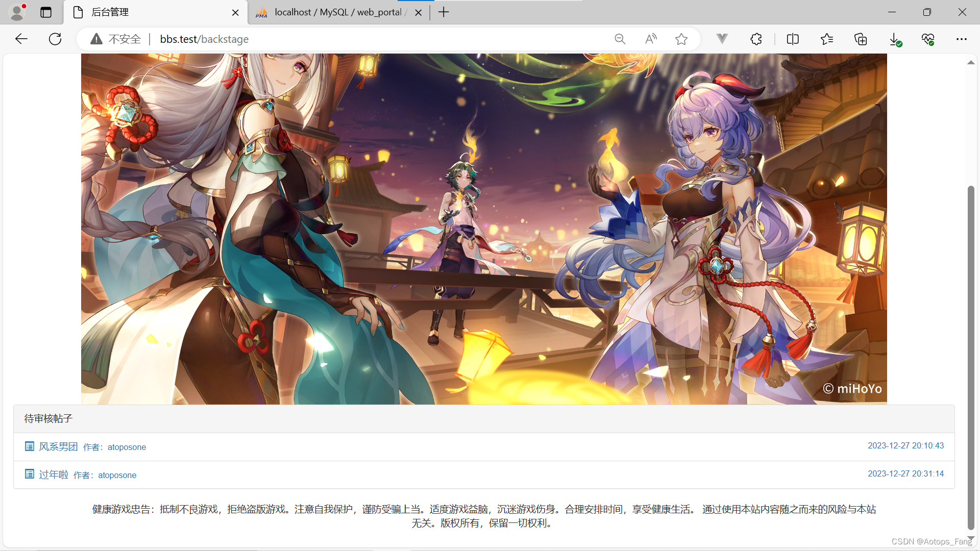The height and width of the screenshot is (551, 980).
Task: Open a new tab with plus button
Action: pos(444,12)
